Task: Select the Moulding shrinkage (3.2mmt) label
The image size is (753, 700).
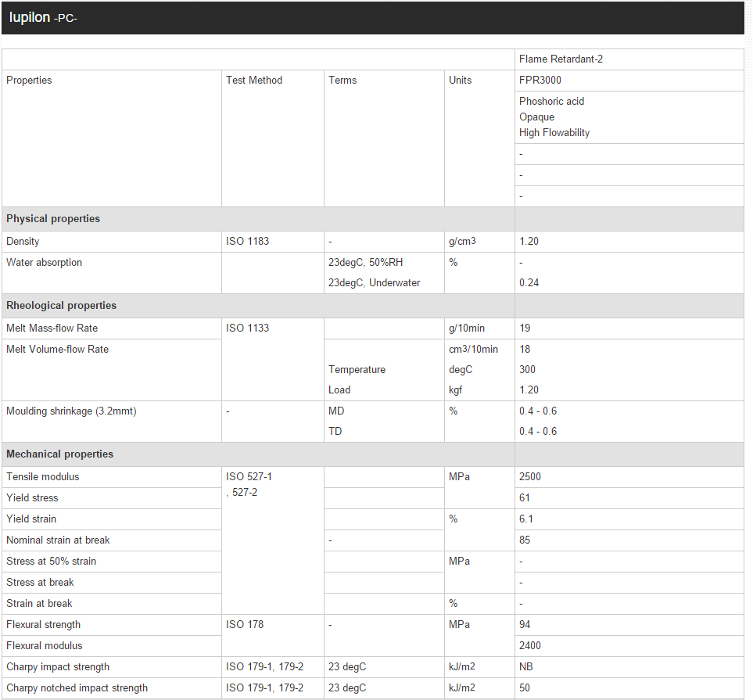Action: click(71, 411)
